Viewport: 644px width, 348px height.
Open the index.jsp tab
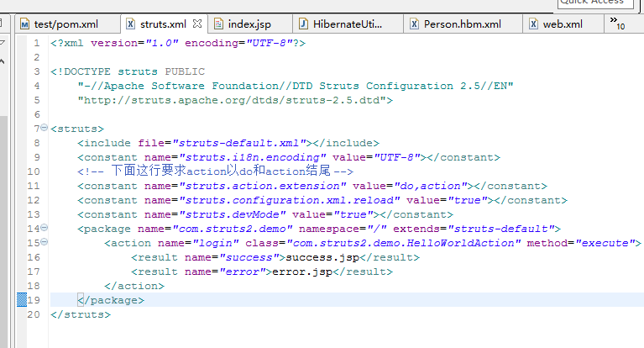(x=249, y=24)
